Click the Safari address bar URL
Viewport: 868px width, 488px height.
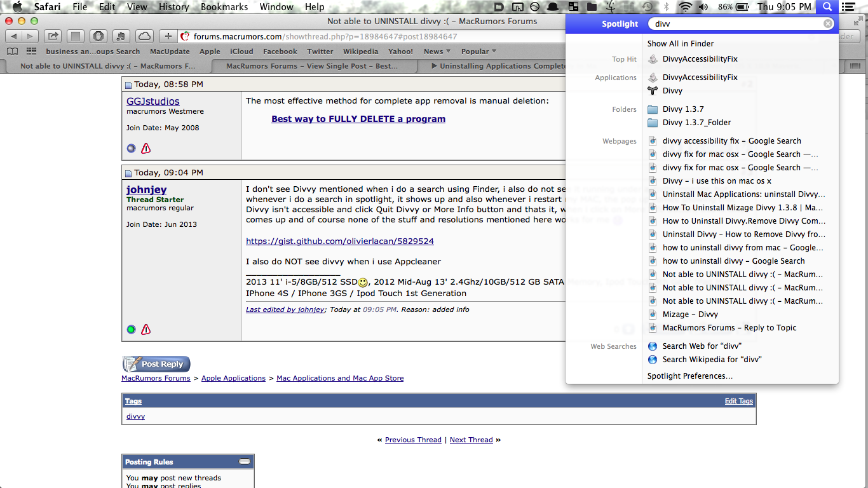click(324, 36)
